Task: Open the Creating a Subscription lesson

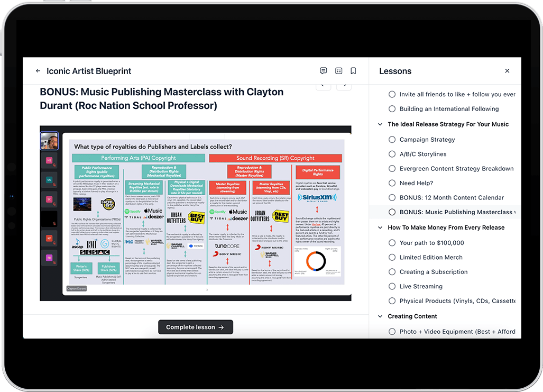Action: [x=434, y=272]
